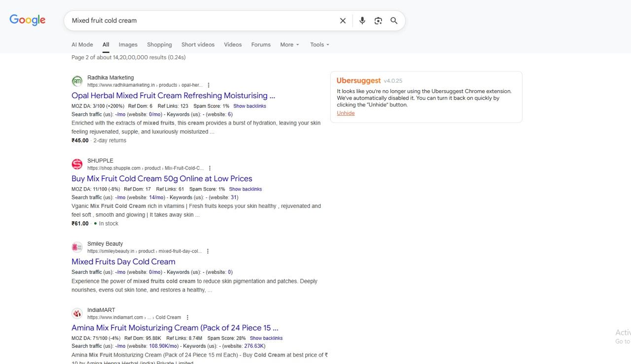Click IndiaMART website traffic 108.90K/mo
Image resolution: width=631 pixels, height=364 pixels.
coord(163,346)
